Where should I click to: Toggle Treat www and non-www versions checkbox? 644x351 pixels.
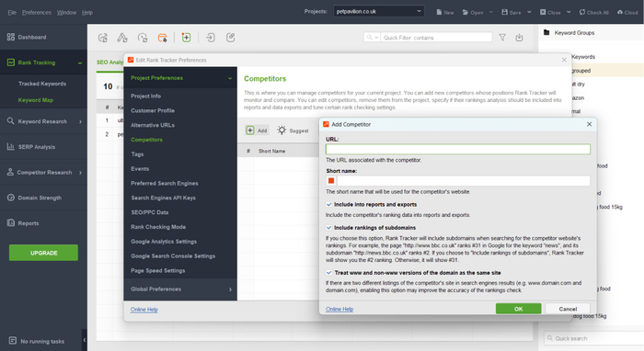(329, 273)
